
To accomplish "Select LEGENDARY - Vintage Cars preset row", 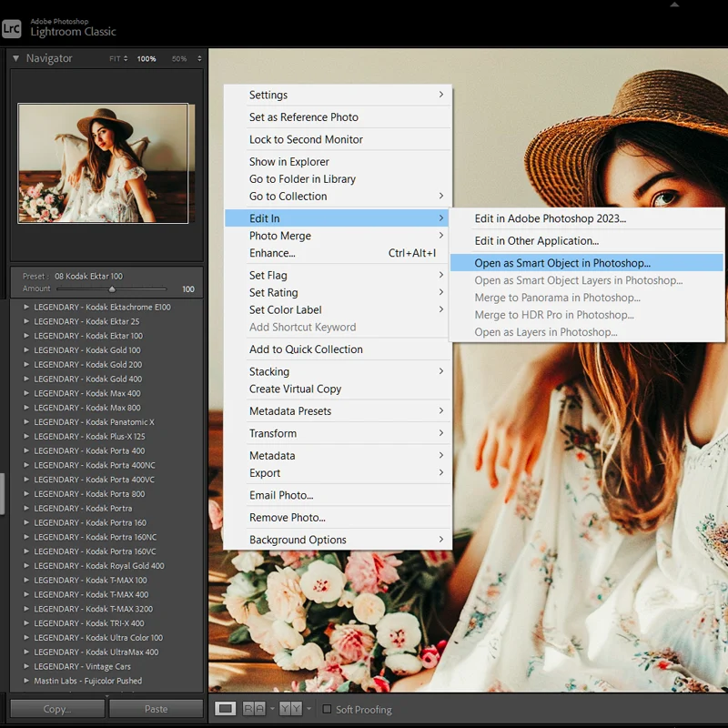I will [106, 667].
